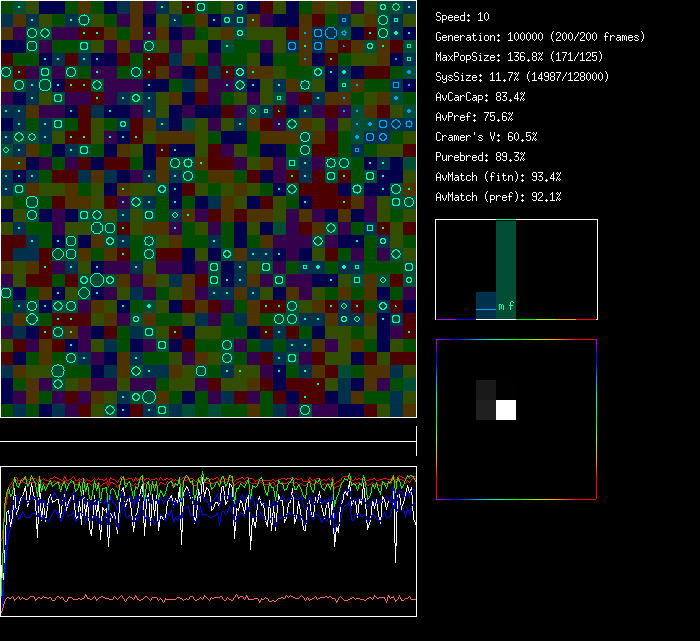
Task: Click the empty strip above the time graph
Action: point(208,431)
